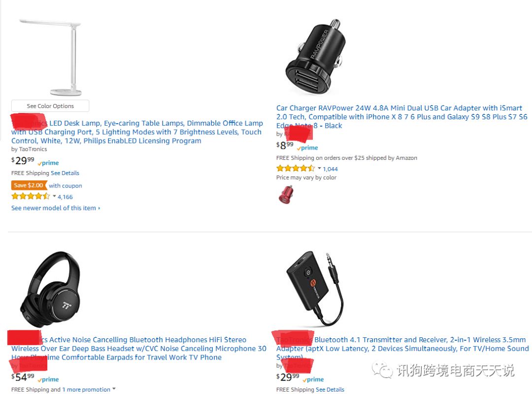Click the prime badge next to $29.99 lamp

48,163
